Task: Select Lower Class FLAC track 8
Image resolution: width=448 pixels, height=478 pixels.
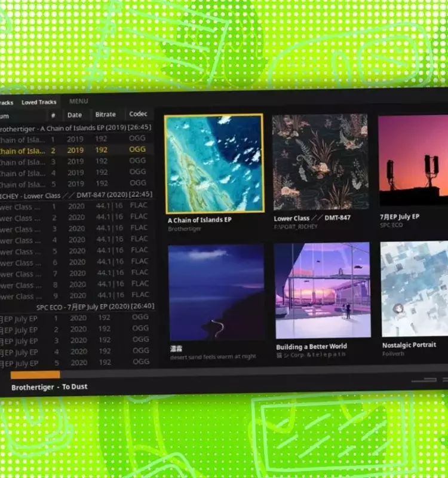Action: pos(77,284)
